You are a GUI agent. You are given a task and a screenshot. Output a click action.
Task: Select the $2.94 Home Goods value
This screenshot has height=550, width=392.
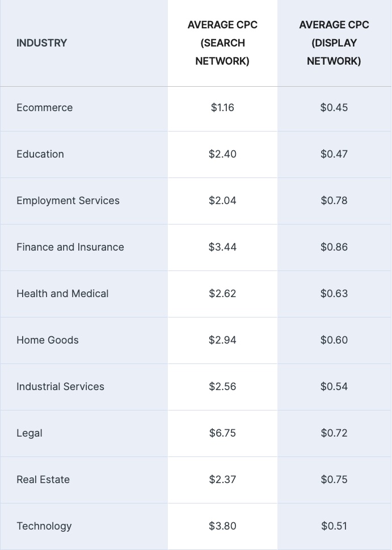tap(222, 340)
